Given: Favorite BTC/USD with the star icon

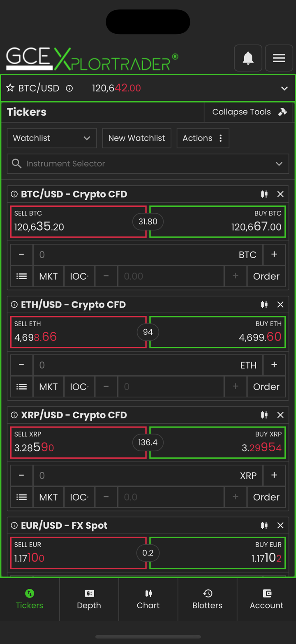Looking at the screenshot, I should (x=10, y=88).
